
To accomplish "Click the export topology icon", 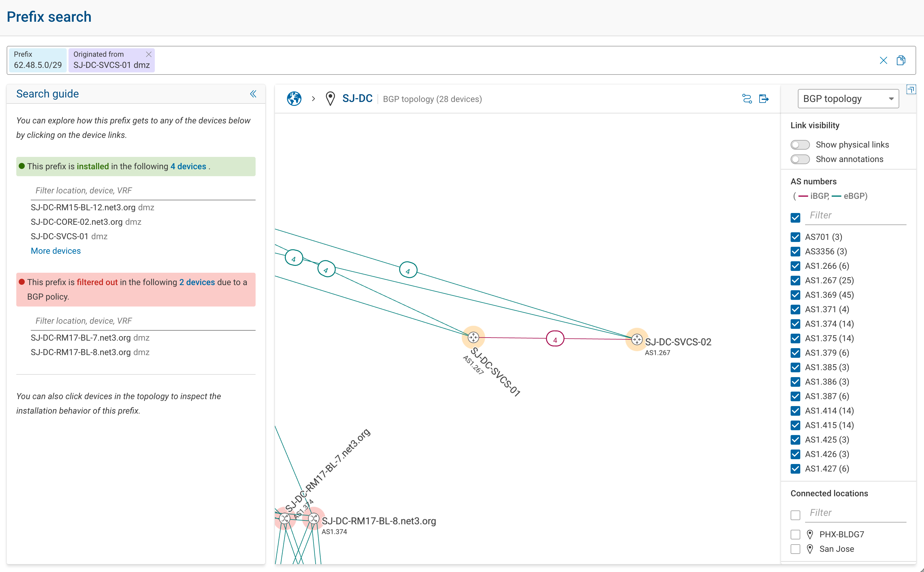I will click(764, 99).
